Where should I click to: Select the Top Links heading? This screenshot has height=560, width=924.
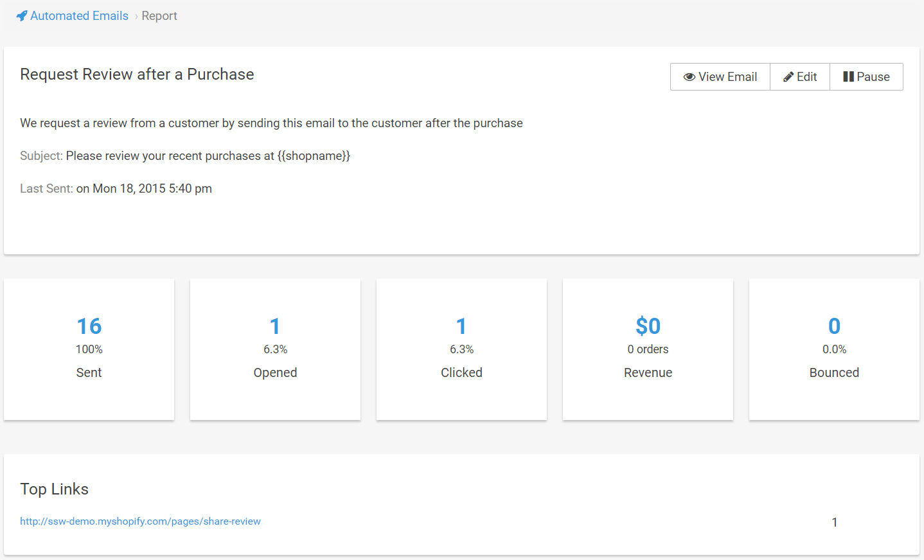pos(54,489)
